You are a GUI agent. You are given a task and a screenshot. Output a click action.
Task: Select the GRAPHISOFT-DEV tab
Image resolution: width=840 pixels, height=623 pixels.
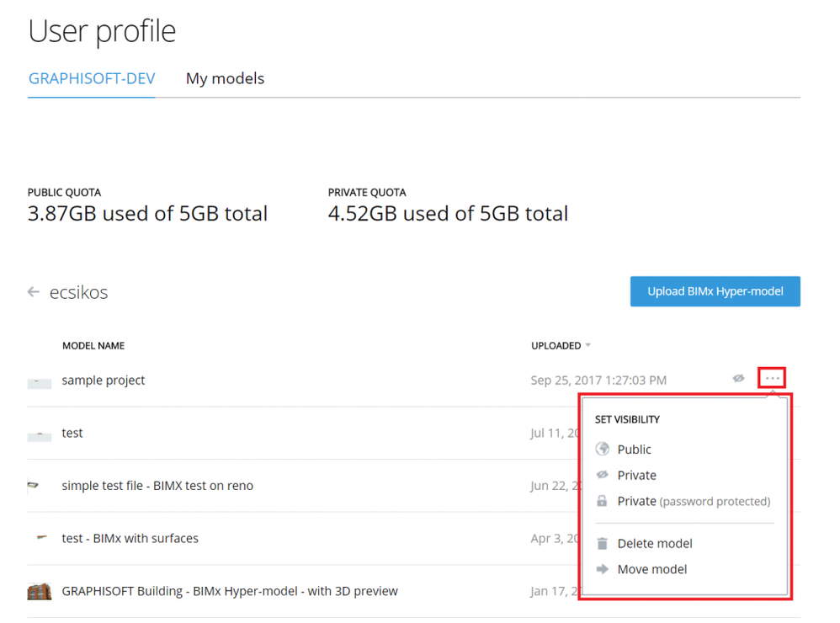[92, 78]
